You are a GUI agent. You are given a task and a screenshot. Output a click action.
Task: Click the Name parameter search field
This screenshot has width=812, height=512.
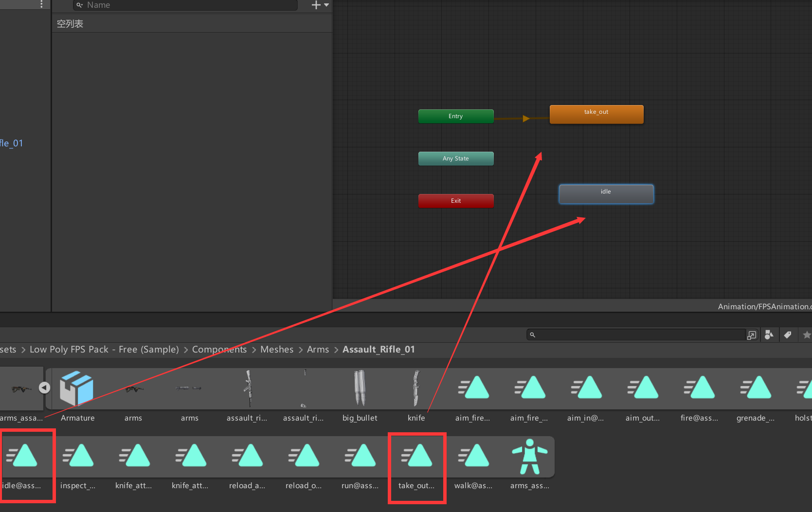185,5
